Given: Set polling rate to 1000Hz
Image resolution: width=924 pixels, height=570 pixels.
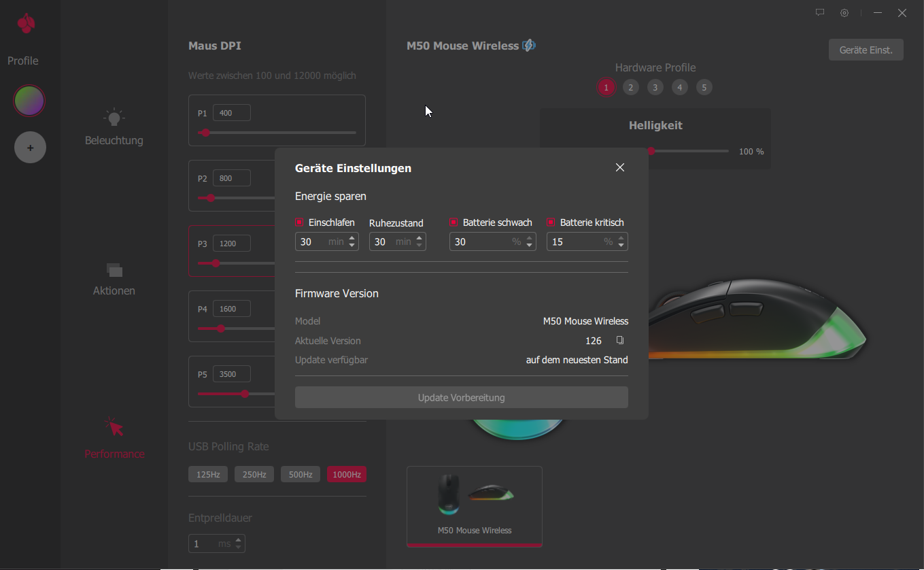Looking at the screenshot, I should click(x=347, y=474).
